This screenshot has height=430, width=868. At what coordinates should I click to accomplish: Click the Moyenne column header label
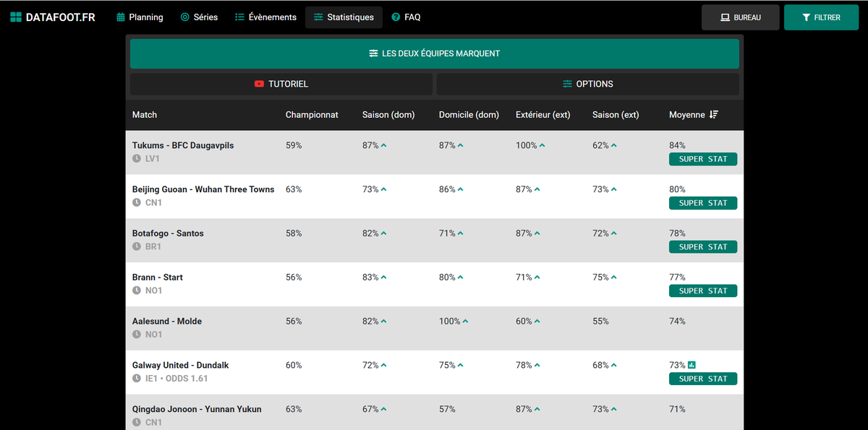click(687, 115)
